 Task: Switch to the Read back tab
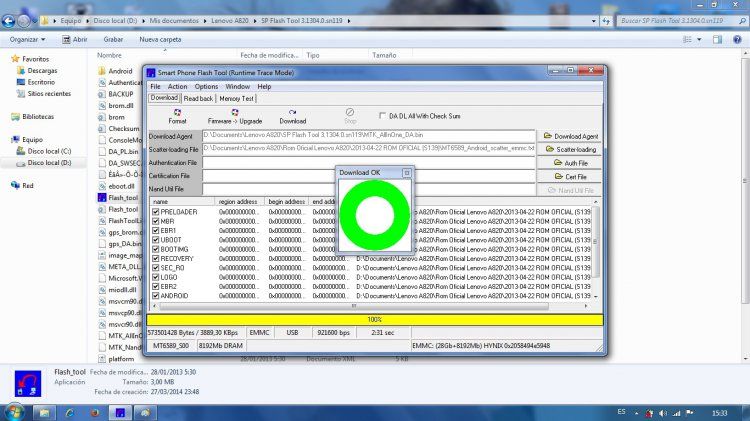198,99
